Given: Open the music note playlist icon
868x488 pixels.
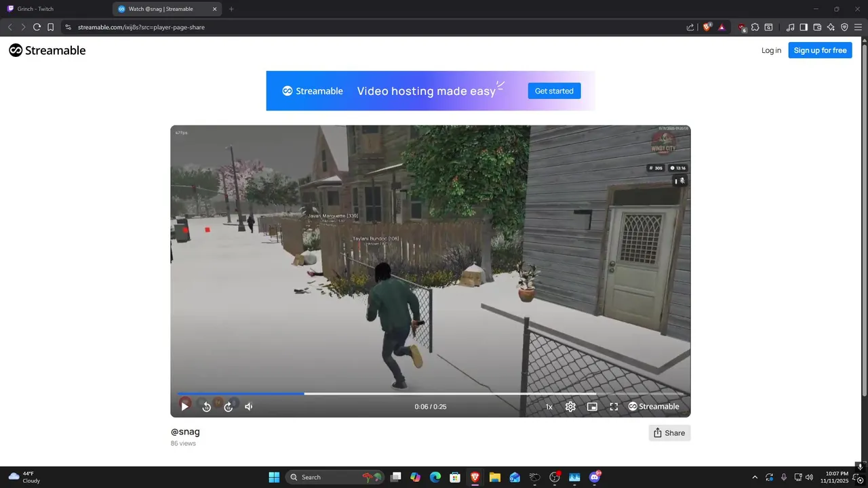Looking at the screenshot, I should [790, 27].
